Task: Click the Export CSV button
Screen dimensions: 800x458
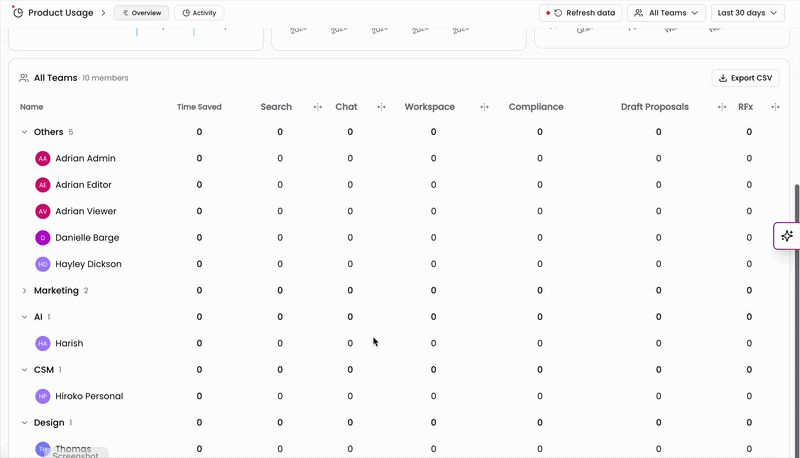Action: coord(745,78)
